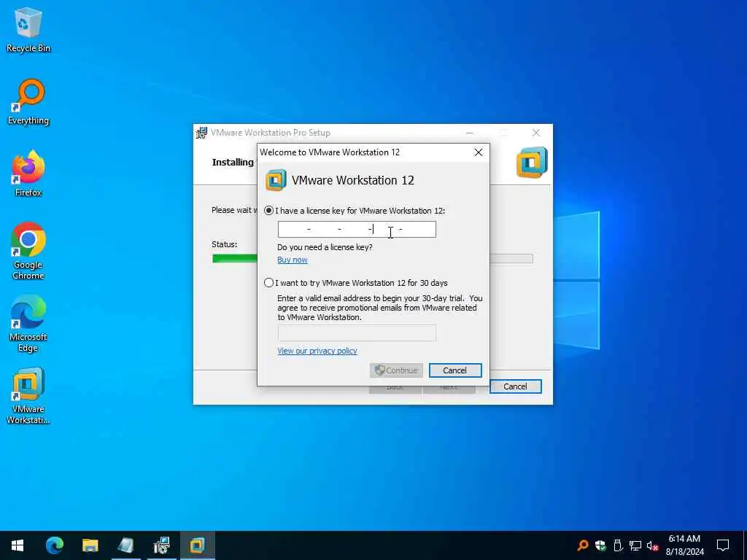
Task: Close the Welcome to VMware Workstation 12 dialog
Action: (x=479, y=152)
